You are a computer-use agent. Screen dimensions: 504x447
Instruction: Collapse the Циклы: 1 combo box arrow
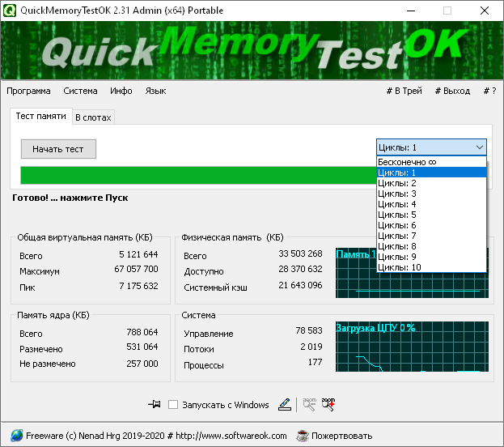479,147
